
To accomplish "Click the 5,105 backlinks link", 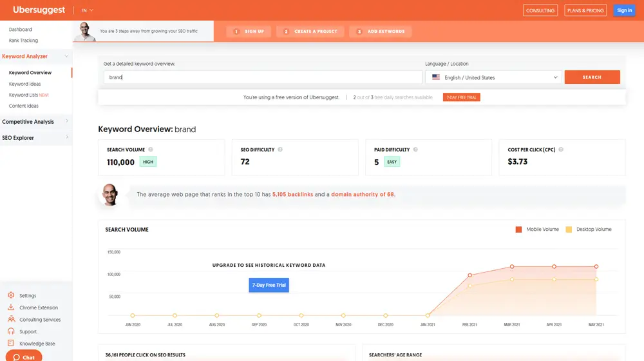I will pos(292,195).
